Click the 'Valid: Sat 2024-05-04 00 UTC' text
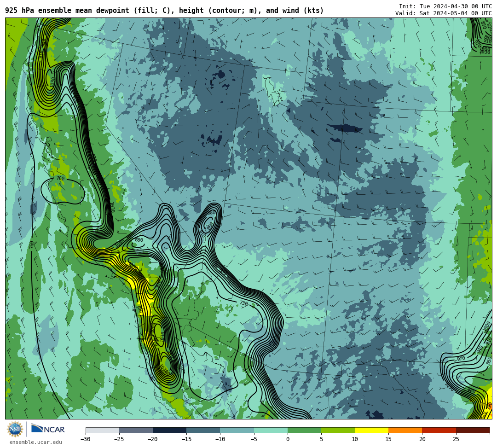The height and width of the screenshot is (448, 497). 444,13
